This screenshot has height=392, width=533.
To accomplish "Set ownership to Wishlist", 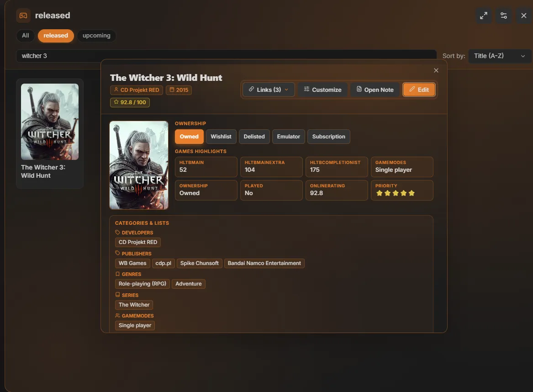I will click(x=221, y=137).
